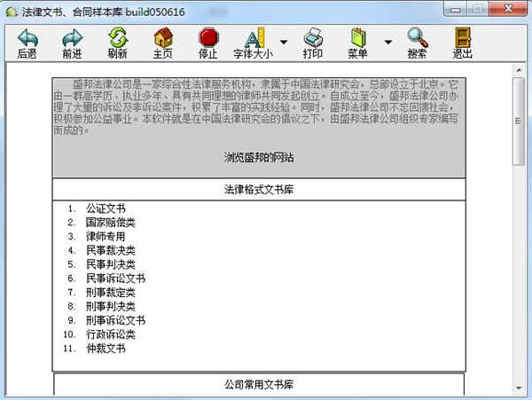Choose 民事诉讼文书 in the list
This screenshot has width=532, height=400.
pos(115,278)
